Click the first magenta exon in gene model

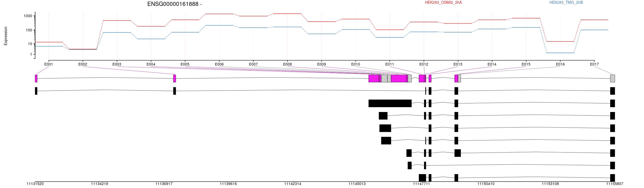point(36,78)
